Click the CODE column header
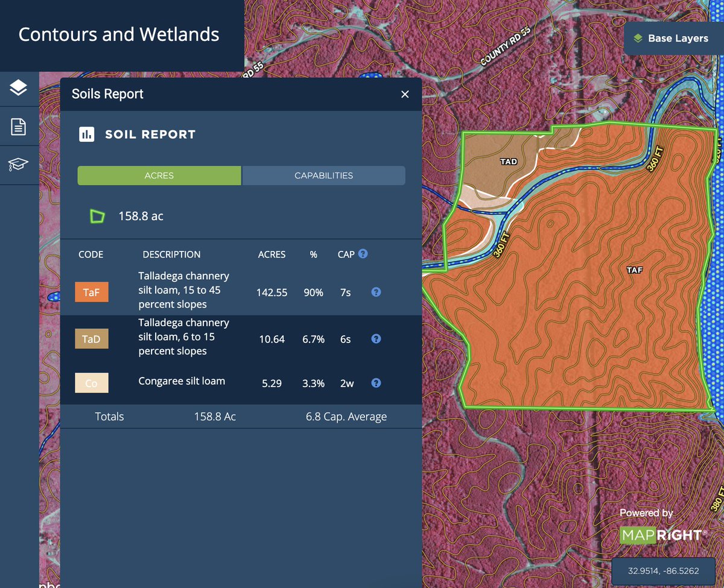This screenshot has width=724, height=588. [x=91, y=254]
